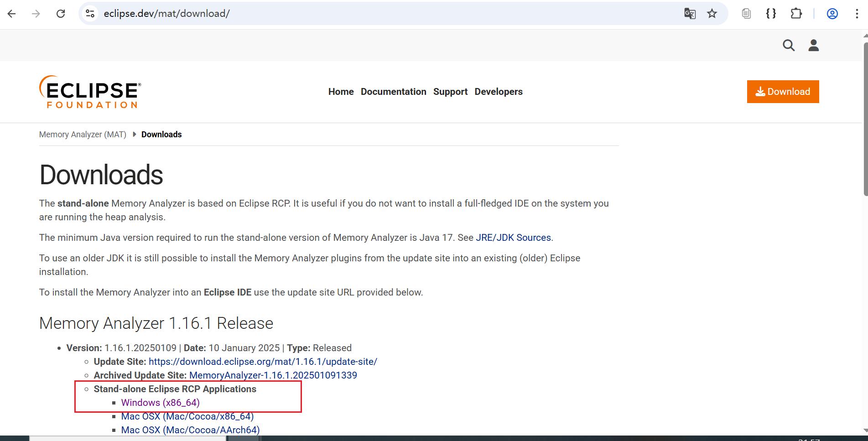The height and width of the screenshot is (441, 868).
Task: Click the Stand-alone Eclipse RCP Applications text
Action: click(175, 389)
